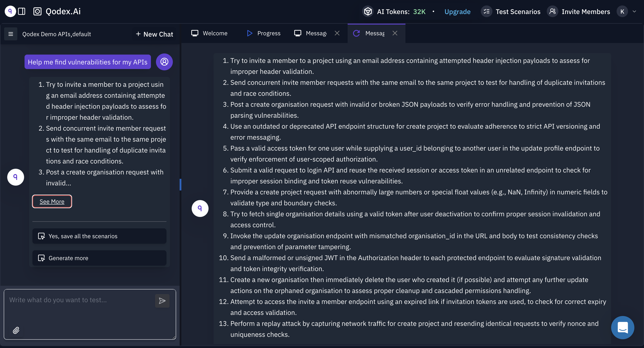
Task: Attach a file with the paperclip icon
Action: click(x=16, y=330)
